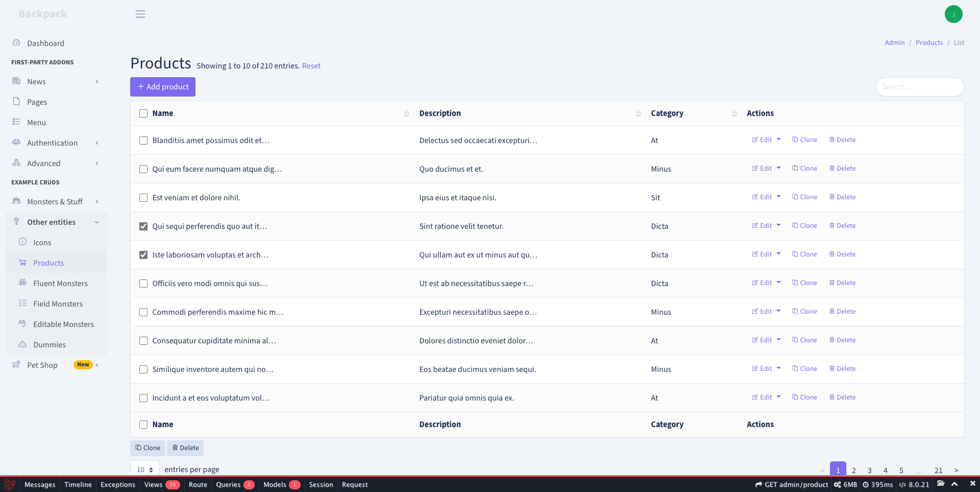The width and height of the screenshot is (980, 492).
Task: Open debugbar Exceptions tab
Action: tap(118, 484)
